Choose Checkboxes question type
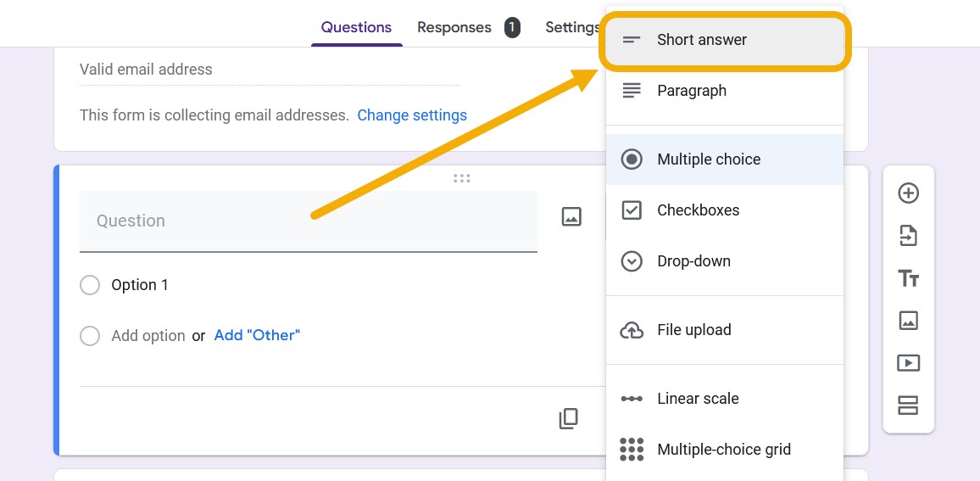The width and height of the screenshot is (980, 481). (698, 210)
